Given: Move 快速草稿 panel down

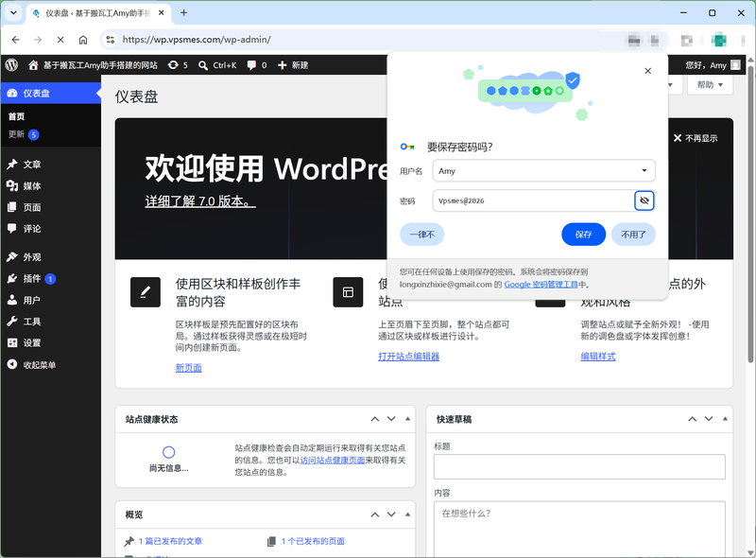Looking at the screenshot, I should click(709, 419).
